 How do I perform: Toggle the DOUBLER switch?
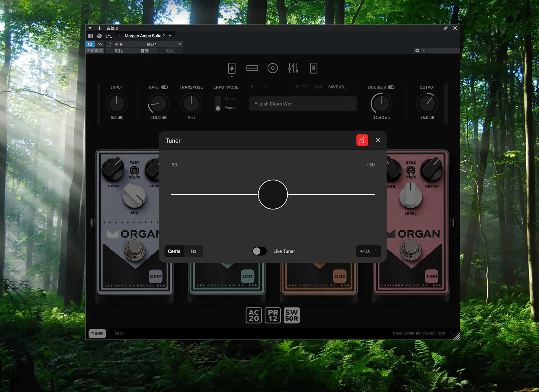point(391,87)
